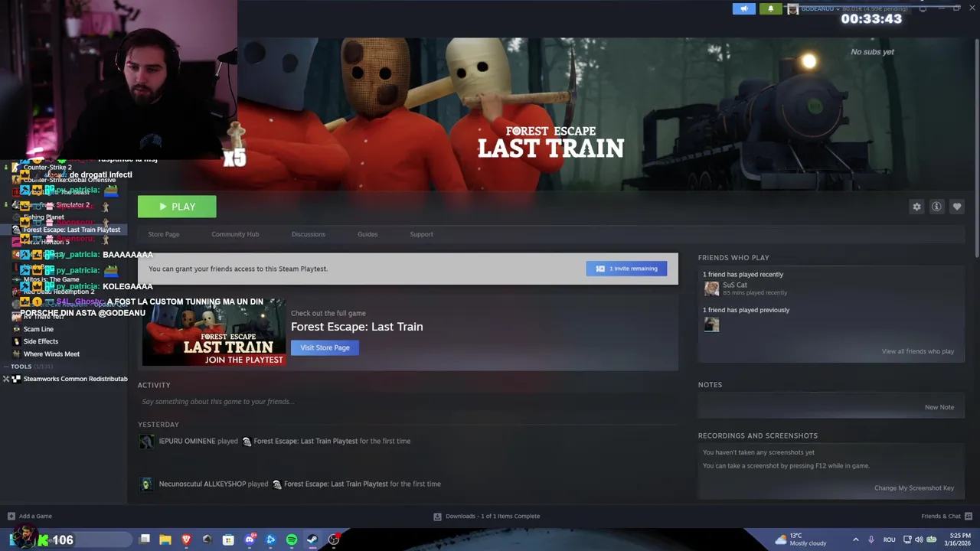Open the Store Page tab
Image resolution: width=980 pixels, height=551 pixels.
(164, 234)
